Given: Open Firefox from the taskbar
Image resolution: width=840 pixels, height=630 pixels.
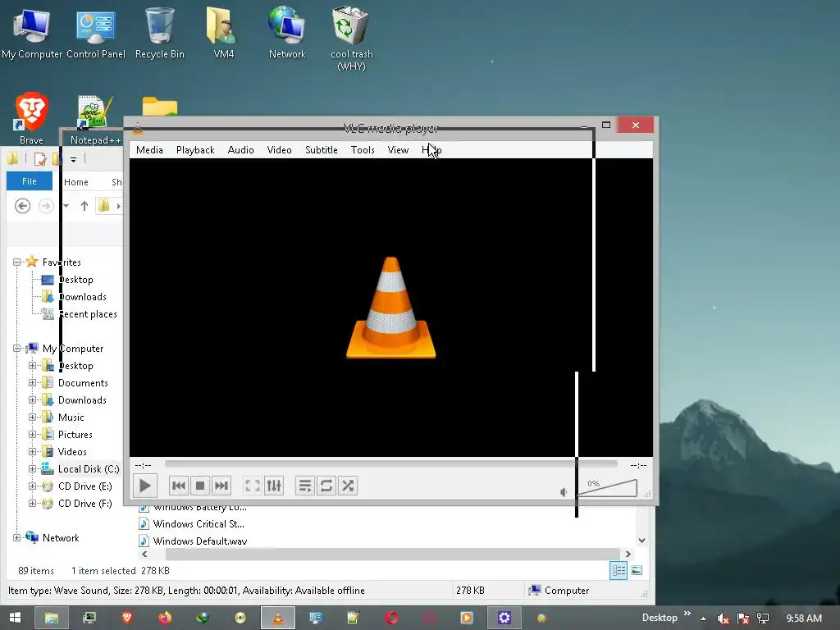Looking at the screenshot, I should click(x=164, y=618).
